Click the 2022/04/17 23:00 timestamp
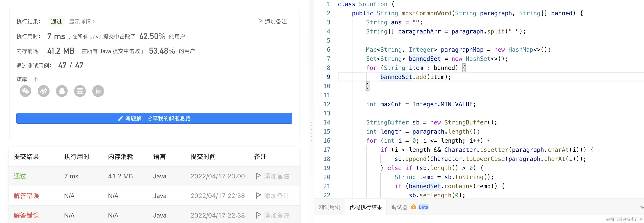This screenshot has width=644, height=223. click(x=217, y=176)
